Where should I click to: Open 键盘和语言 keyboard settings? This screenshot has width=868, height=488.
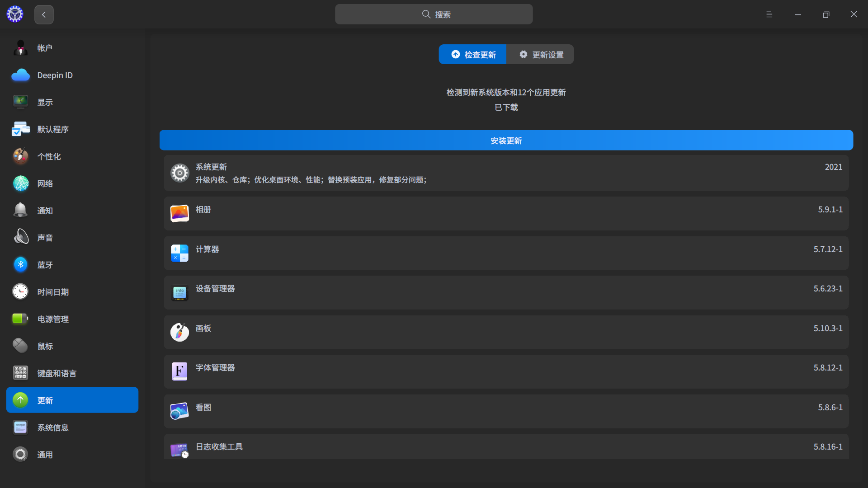pyautogui.click(x=57, y=373)
